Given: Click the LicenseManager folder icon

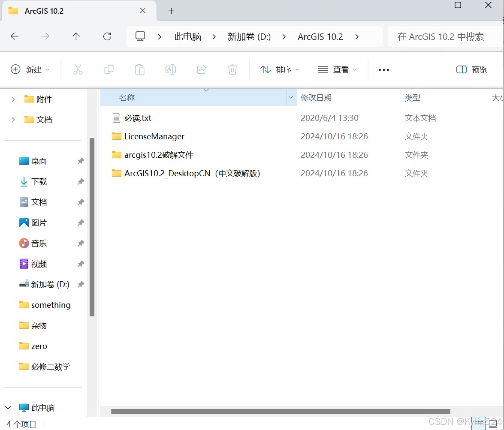Looking at the screenshot, I should pos(116,136).
